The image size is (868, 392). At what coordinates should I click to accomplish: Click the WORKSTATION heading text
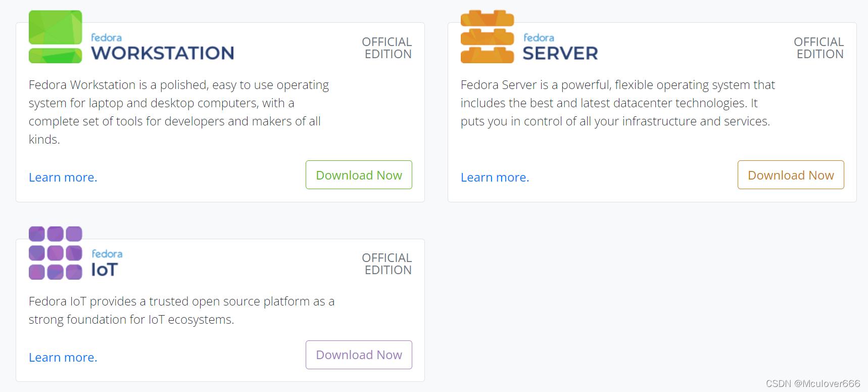click(162, 53)
